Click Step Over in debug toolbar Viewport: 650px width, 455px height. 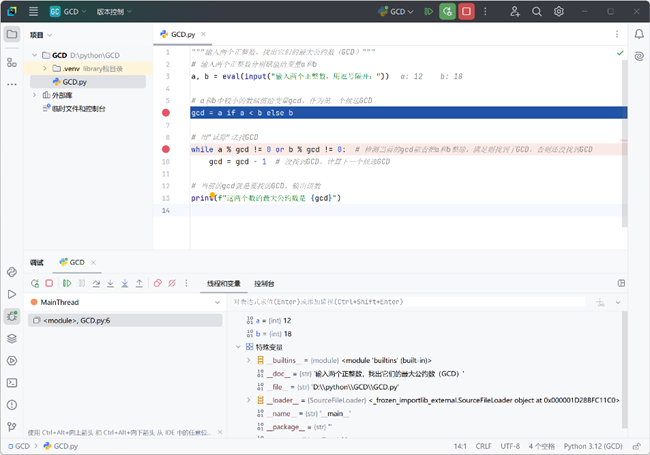96,283
